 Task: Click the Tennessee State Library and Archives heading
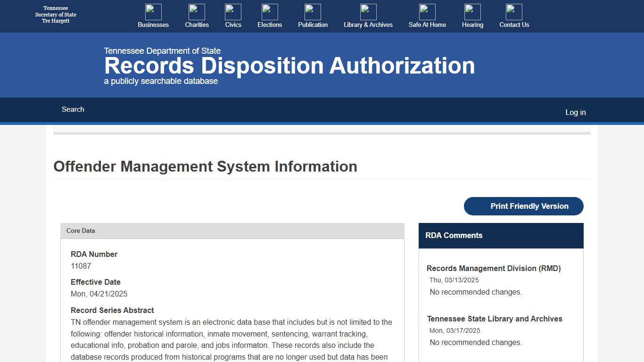pyautogui.click(x=494, y=319)
